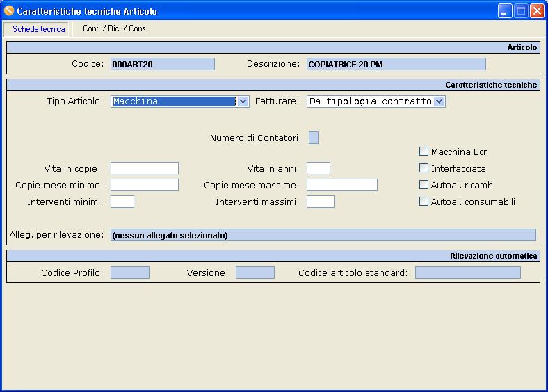Close the Caratteristiche tecniche Articolo window
The width and height of the screenshot is (548, 392).
[537, 11]
